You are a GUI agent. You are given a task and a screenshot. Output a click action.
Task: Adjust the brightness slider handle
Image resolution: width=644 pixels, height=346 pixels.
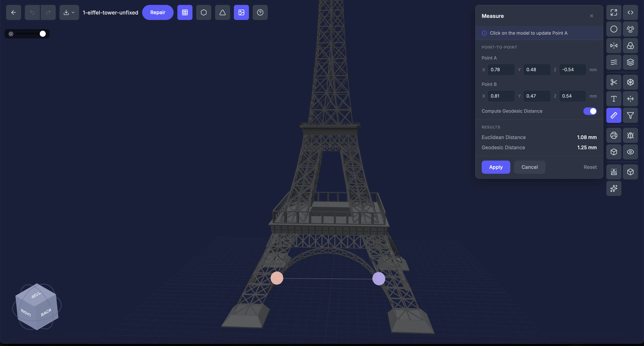43,34
